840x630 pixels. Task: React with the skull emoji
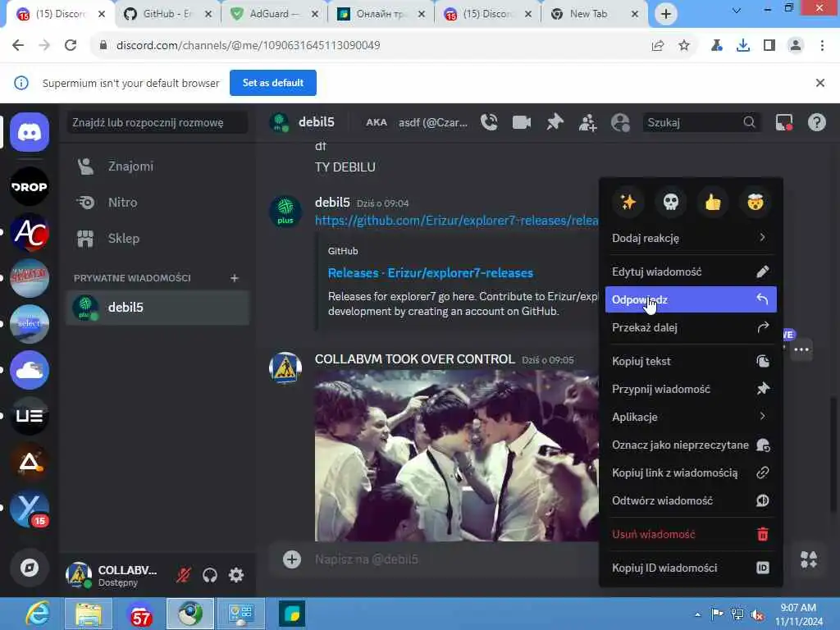click(x=671, y=202)
